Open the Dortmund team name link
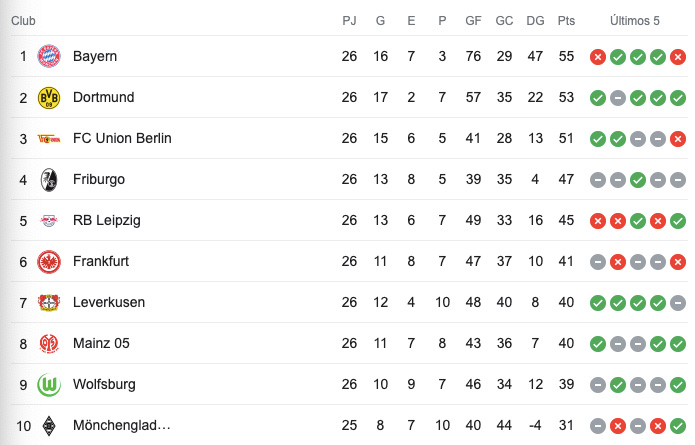This screenshot has height=445, width=695. click(x=103, y=97)
